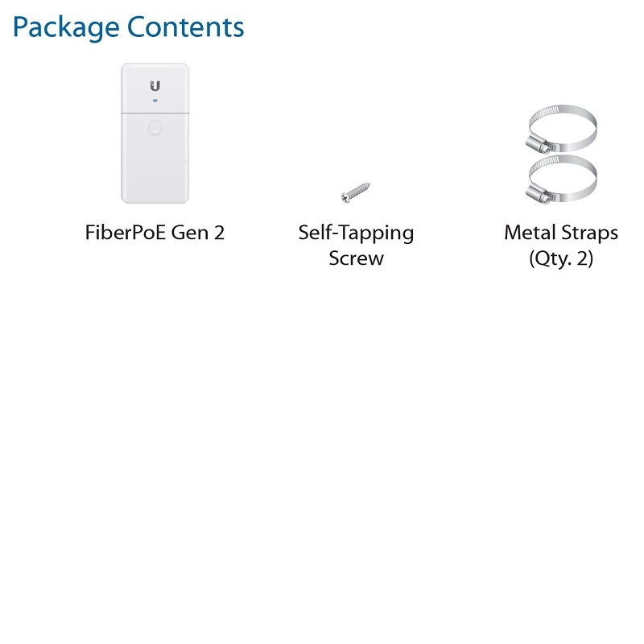Click the Metal Straps label
This screenshot has height=644, width=644.
[x=561, y=233]
